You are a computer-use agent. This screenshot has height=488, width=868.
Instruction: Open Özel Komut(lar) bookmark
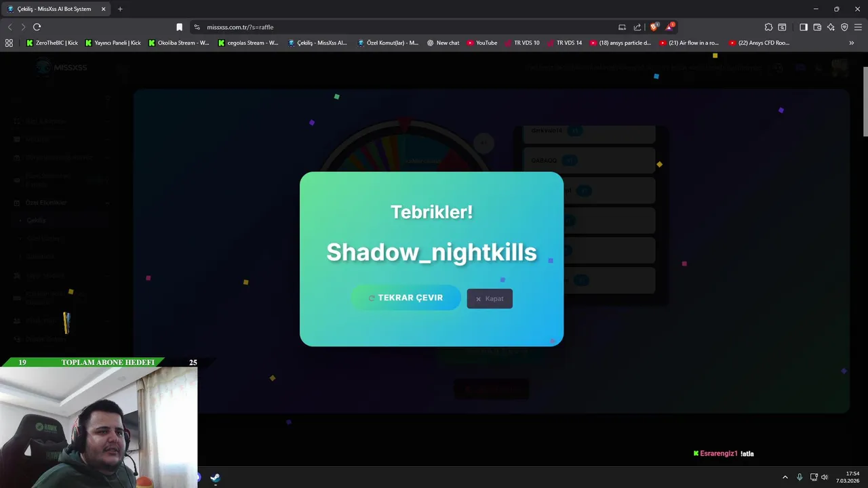tap(389, 43)
